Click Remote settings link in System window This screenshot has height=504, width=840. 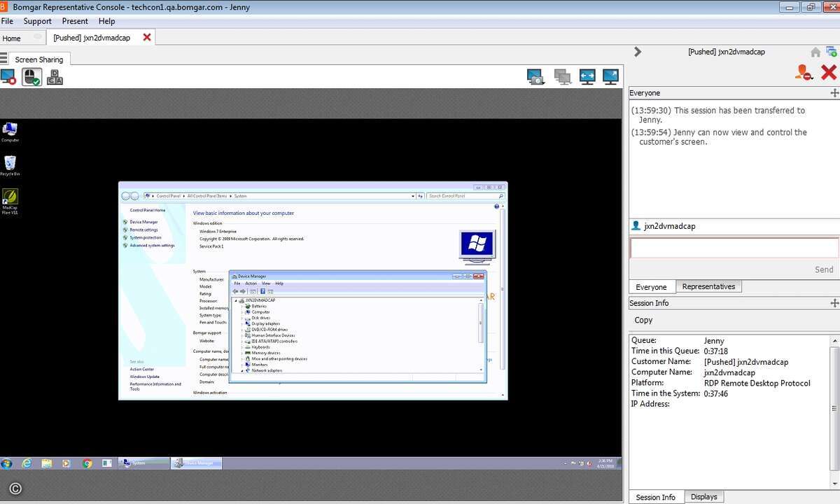point(143,230)
